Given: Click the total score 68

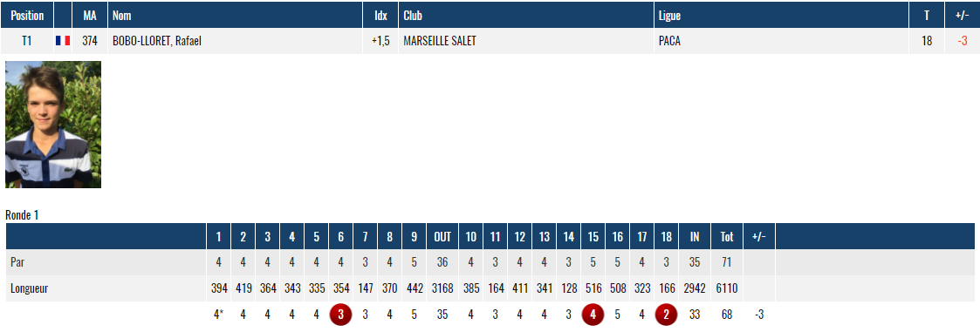Looking at the screenshot, I should tap(726, 315).
